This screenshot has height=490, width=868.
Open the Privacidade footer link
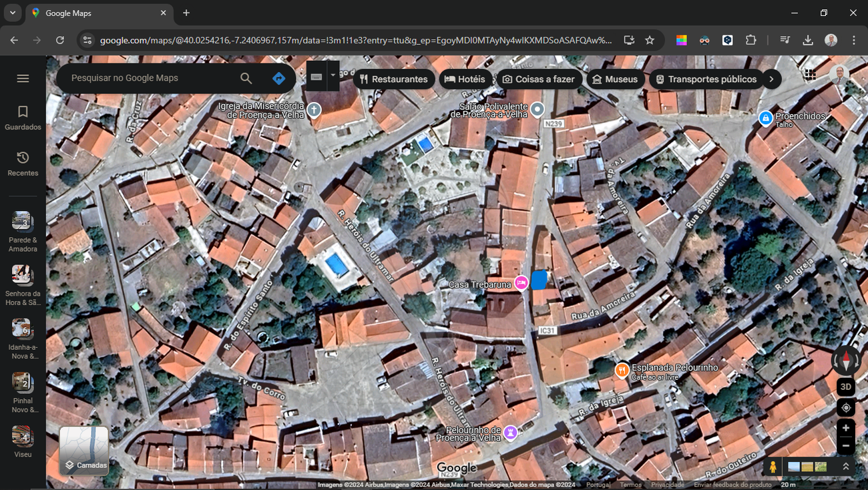[668, 485]
